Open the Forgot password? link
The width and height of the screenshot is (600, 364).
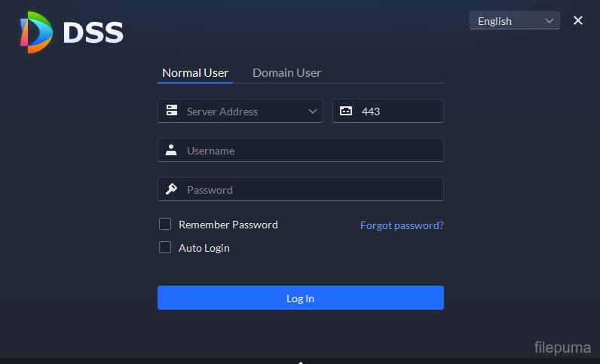coord(402,225)
